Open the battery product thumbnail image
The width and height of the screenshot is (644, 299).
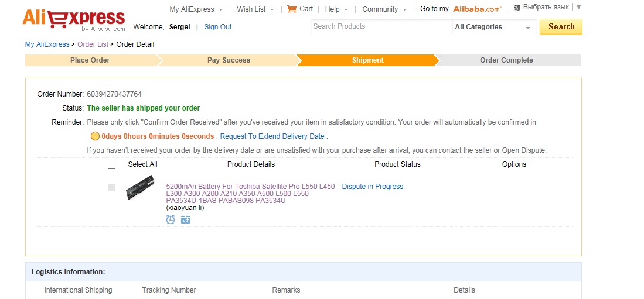click(140, 188)
